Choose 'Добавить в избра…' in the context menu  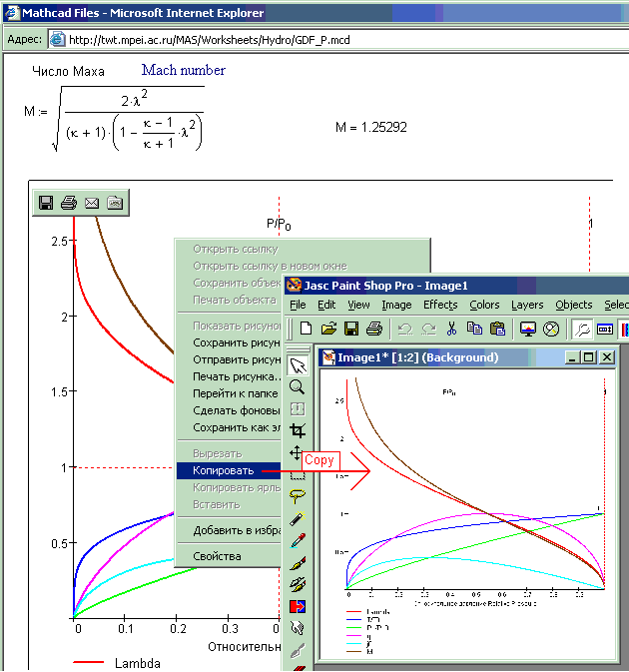[229, 530]
